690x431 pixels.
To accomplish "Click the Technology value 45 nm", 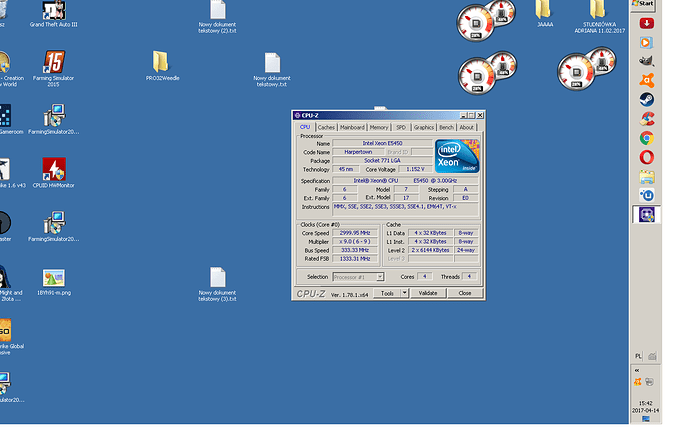I will click(x=346, y=169).
